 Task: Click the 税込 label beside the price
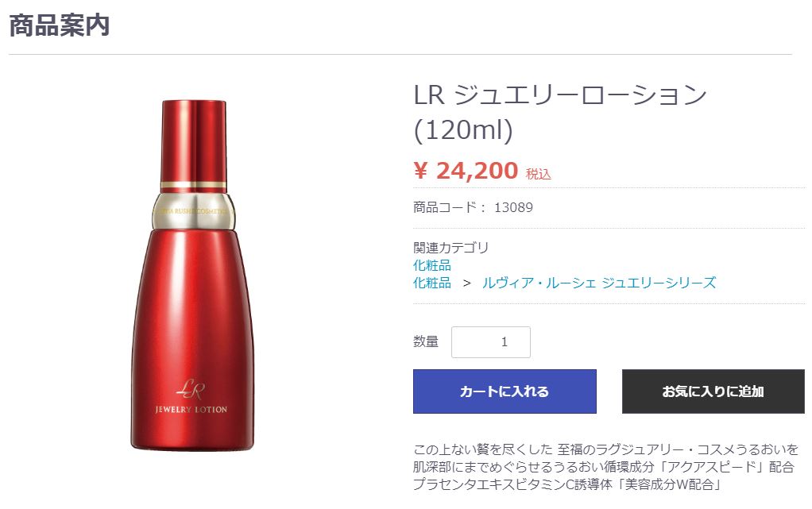click(538, 174)
